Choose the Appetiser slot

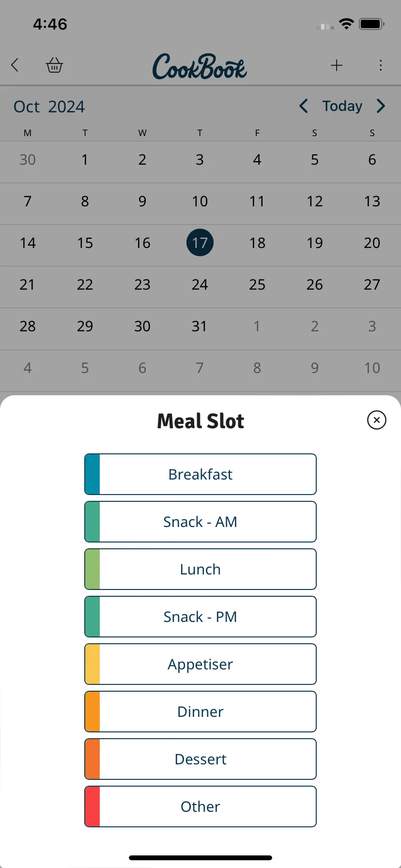tap(200, 664)
